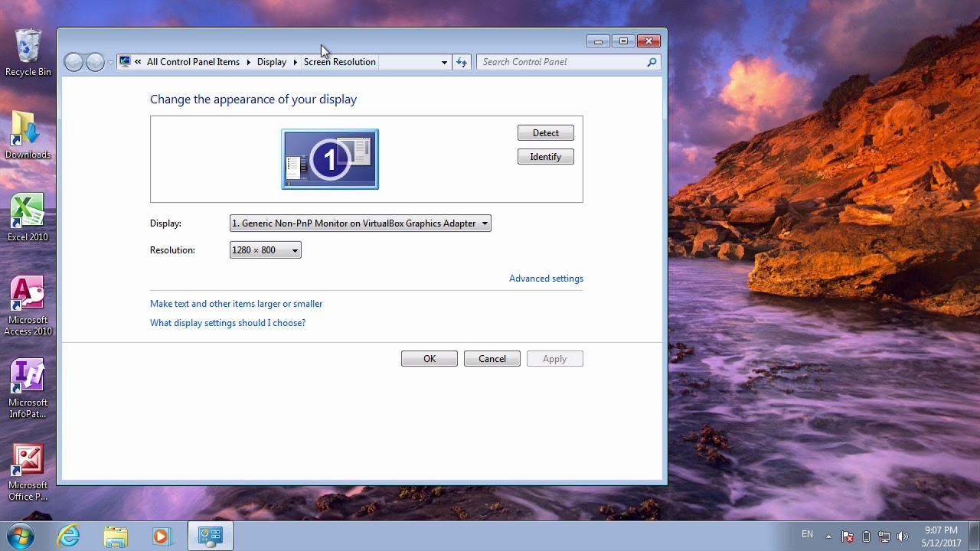Click the network status tray icon
This screenshot has width=980, height=551.
(884, 536)
